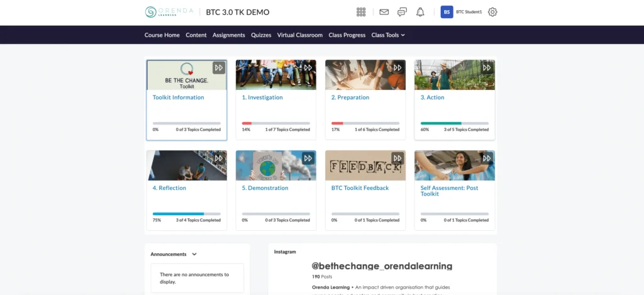This screenshot has height=295, width=644.
Task: Open Virtual Classroom from the navbar
Action: (299, 35)
